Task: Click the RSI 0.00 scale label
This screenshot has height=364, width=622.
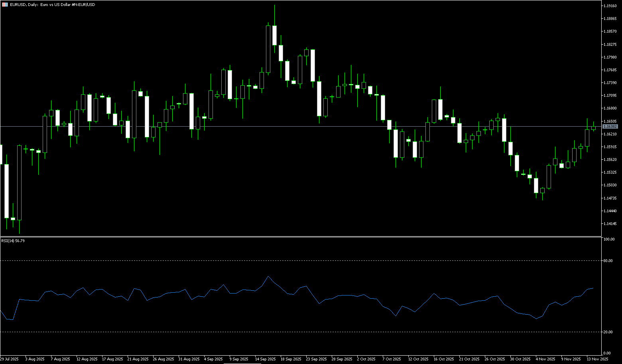Action: click(x=607, y=353)
